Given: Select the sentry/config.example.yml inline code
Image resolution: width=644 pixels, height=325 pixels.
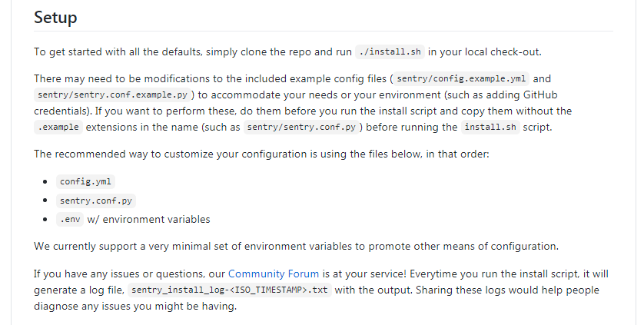Looking at the screenshot, I should (x=461, y=78).
